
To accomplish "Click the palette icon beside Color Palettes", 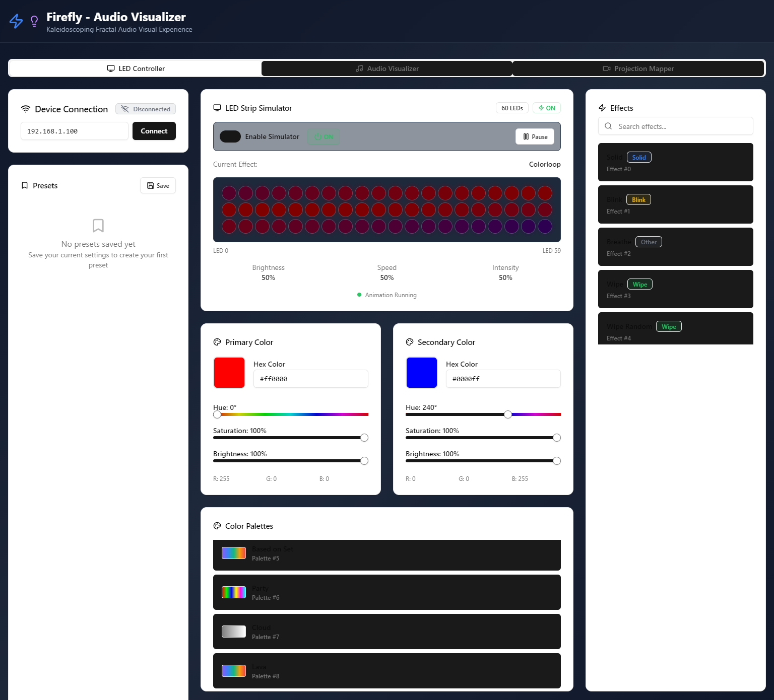I will pos(217,526).
